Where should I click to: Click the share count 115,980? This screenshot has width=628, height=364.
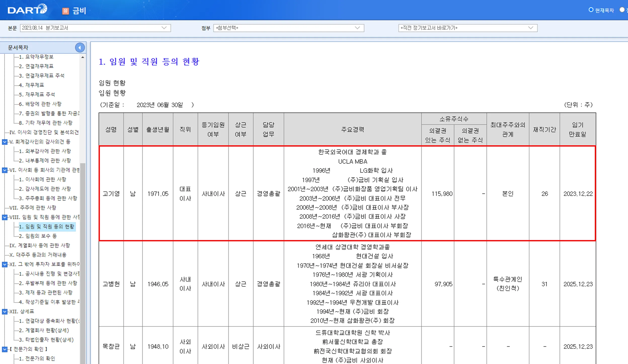(442, 194)
